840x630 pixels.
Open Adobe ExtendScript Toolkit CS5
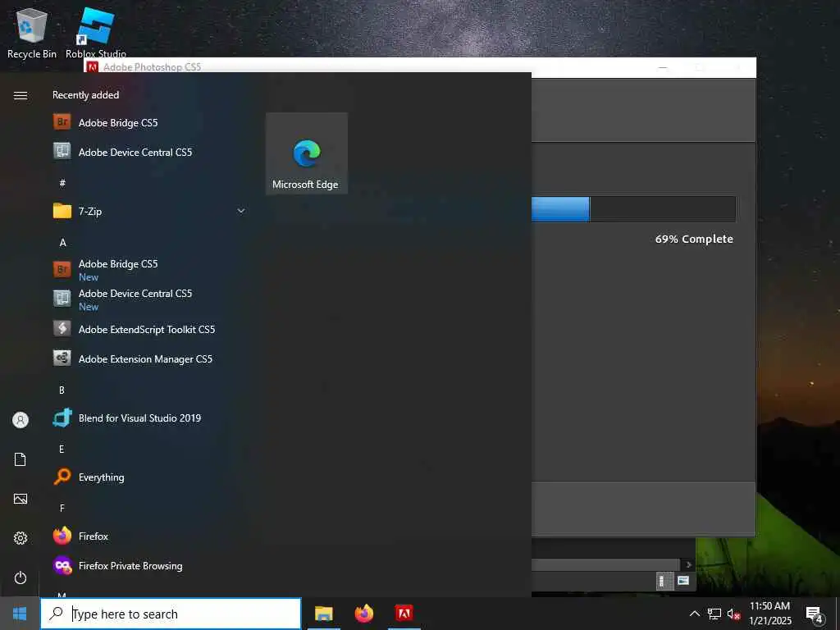pyautogui.click(x=150, y=329)
